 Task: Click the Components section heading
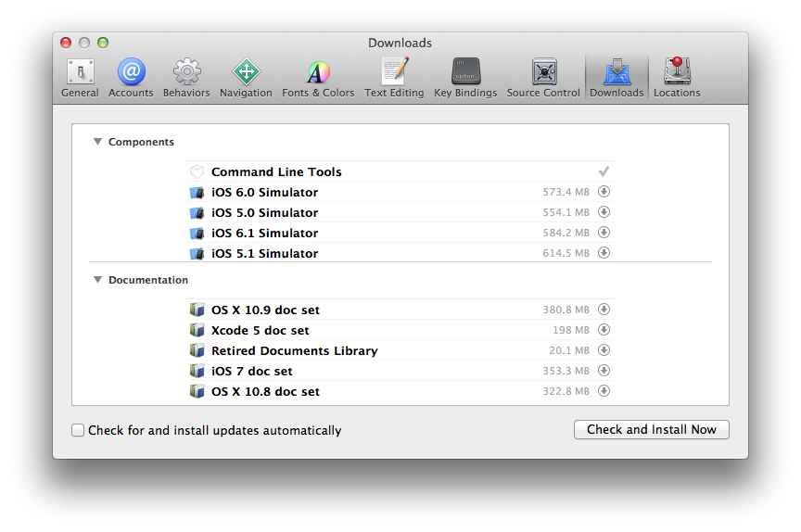[141, 142]
